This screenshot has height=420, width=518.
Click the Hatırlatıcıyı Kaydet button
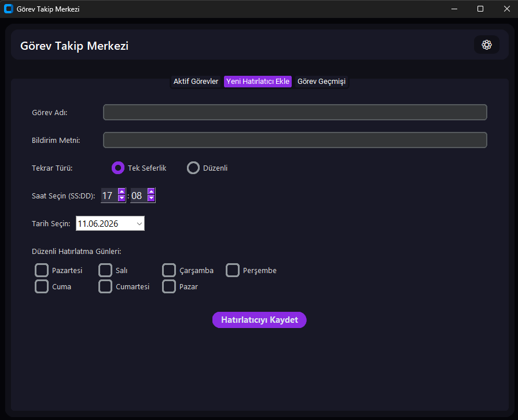pyautogui.click(x=259, y=319)
